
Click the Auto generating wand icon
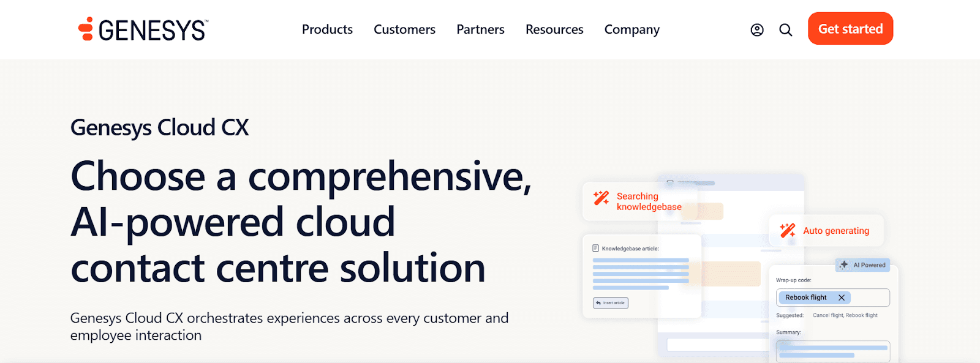coord(788,230)
